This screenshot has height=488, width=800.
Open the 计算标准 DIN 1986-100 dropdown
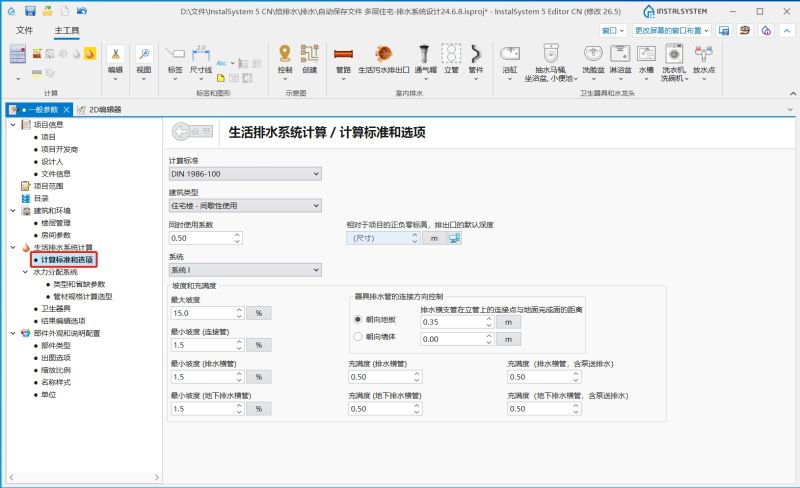[x=245, y=174]
